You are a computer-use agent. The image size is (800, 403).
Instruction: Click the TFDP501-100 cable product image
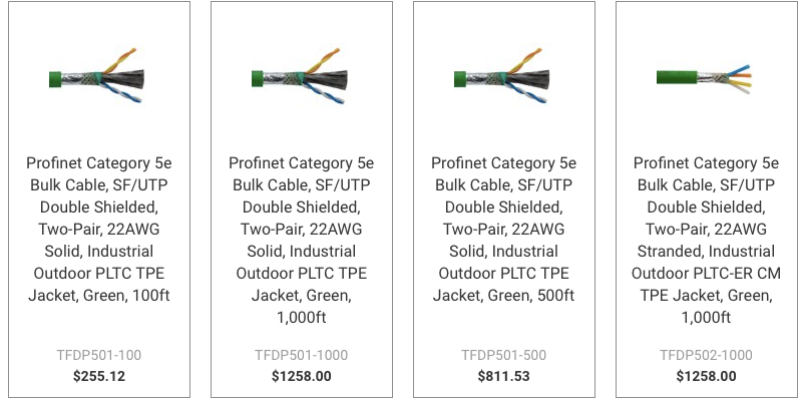pyautogui.click(x=97, y=76)
